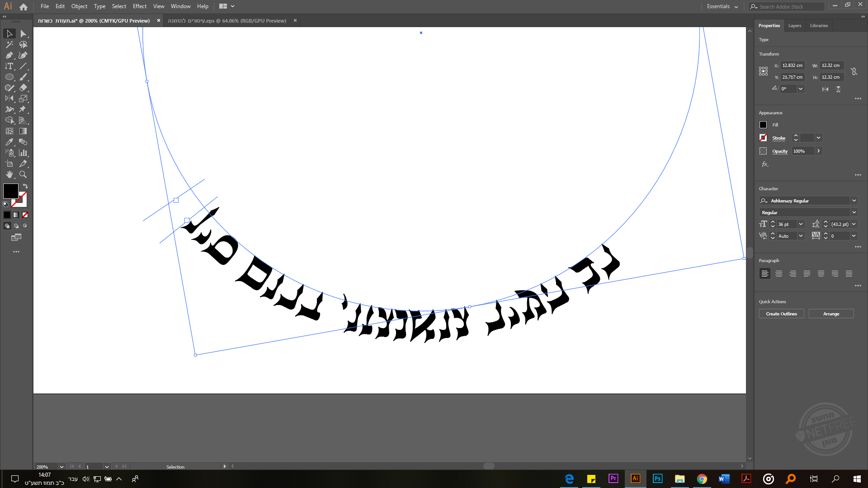Toggle the Fill appearance row
Screen dimensions: 868x488
point(763,125)
